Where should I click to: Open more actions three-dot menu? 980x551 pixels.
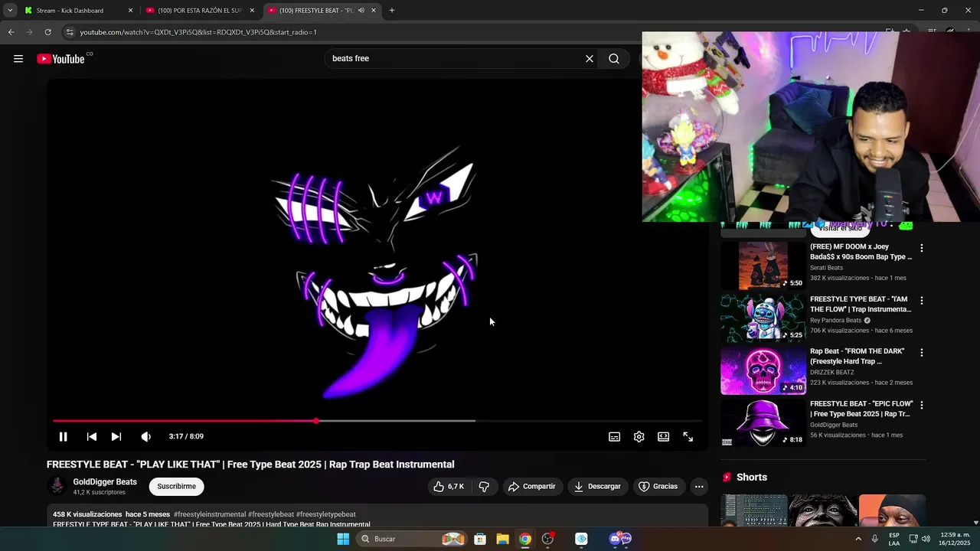pos(699,487)
